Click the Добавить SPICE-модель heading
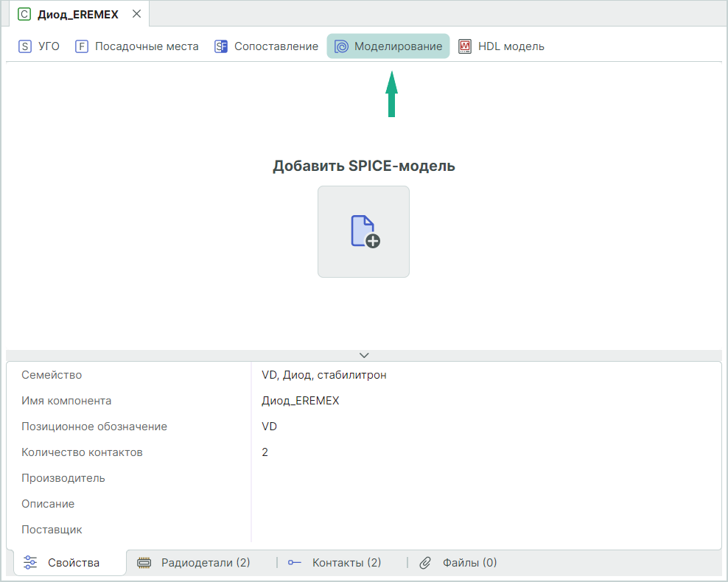The image size is (728, 582). 363,166
